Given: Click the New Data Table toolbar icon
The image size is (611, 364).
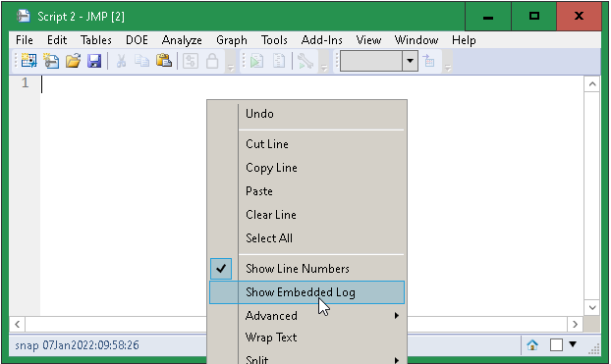Looking at the screenshot, I should point(28,61).
